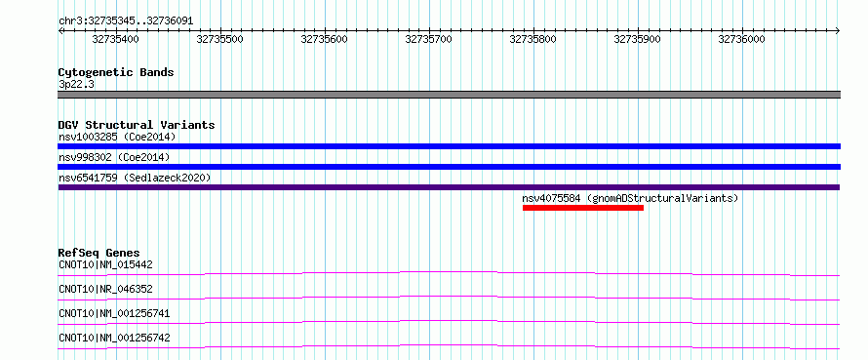
Task: Click ruler position 32735600
Action: pyautogui.click(x=325, y=39)
